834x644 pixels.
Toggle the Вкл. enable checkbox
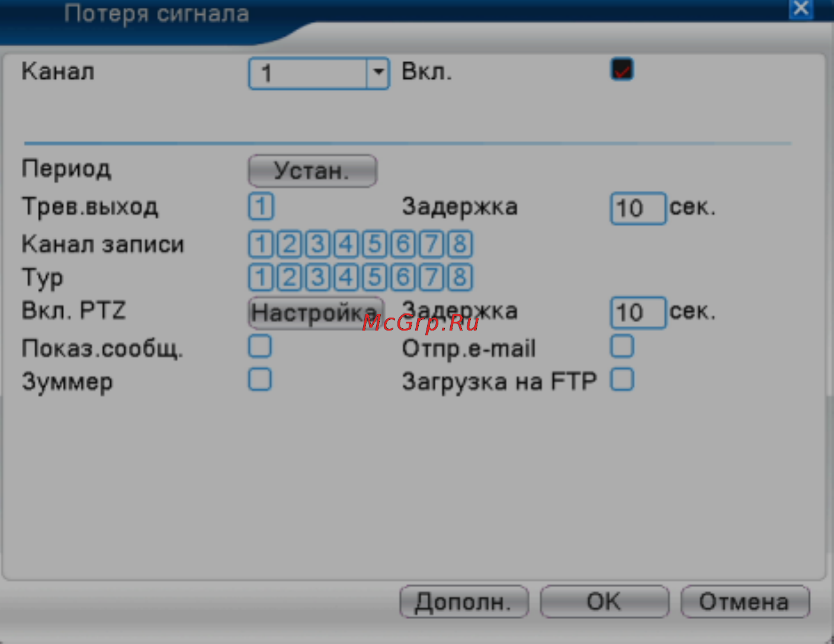tap(622, 69)
